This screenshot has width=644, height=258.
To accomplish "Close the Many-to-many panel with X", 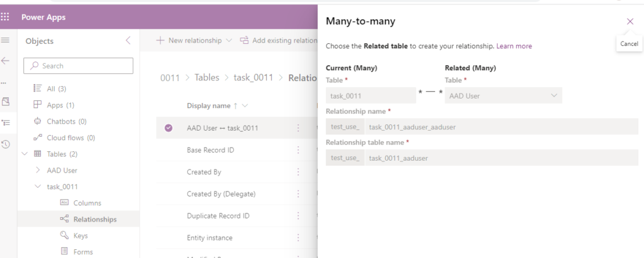I will pos(630,21).
